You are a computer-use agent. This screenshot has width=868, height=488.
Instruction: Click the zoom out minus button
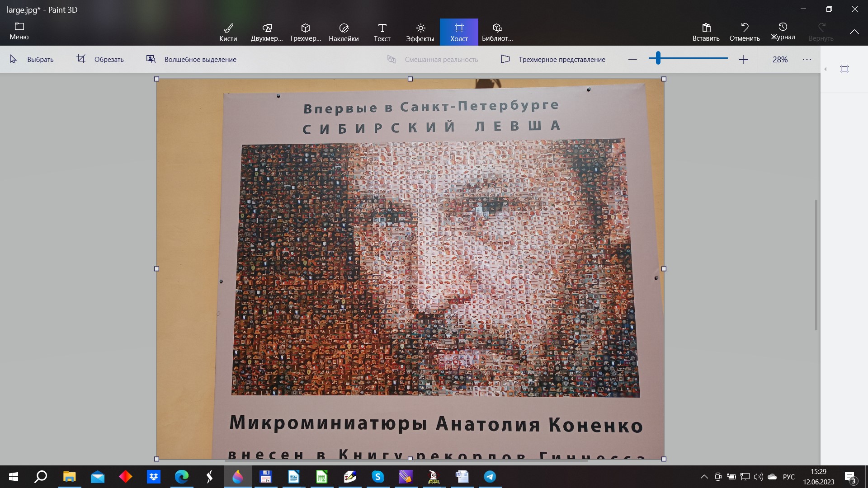coord(632,59)
